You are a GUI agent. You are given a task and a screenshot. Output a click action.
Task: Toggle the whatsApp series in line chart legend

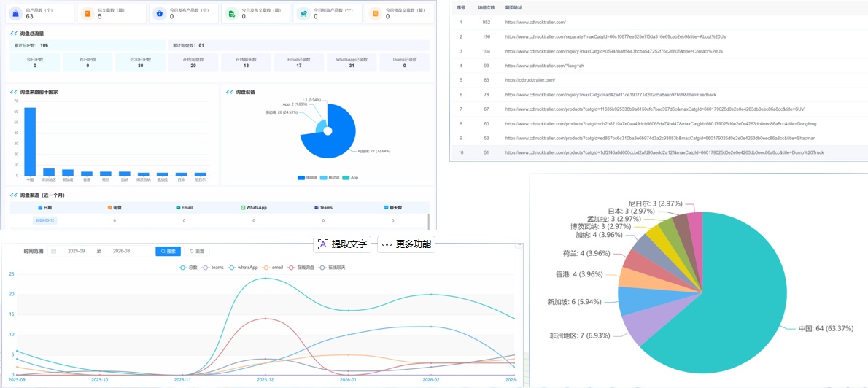point(243,268)
